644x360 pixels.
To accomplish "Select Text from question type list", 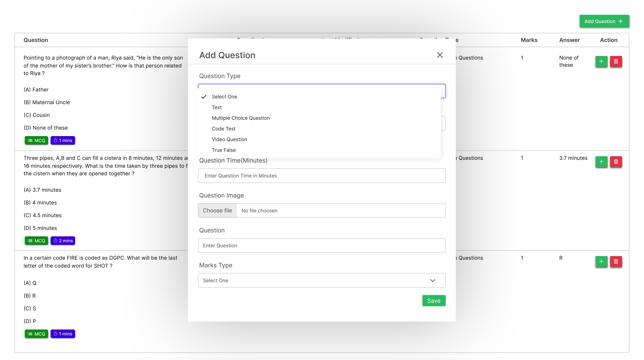I will click(x=217, y=107).
